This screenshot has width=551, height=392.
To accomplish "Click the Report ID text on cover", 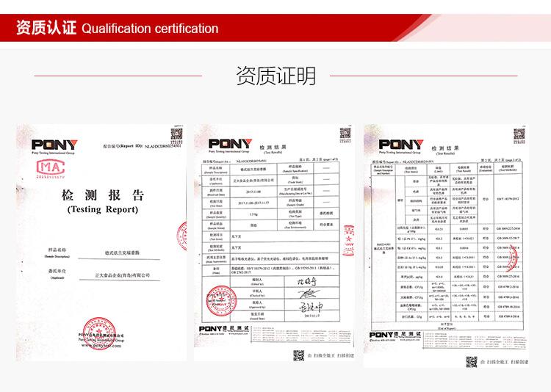I will point(142,146).
